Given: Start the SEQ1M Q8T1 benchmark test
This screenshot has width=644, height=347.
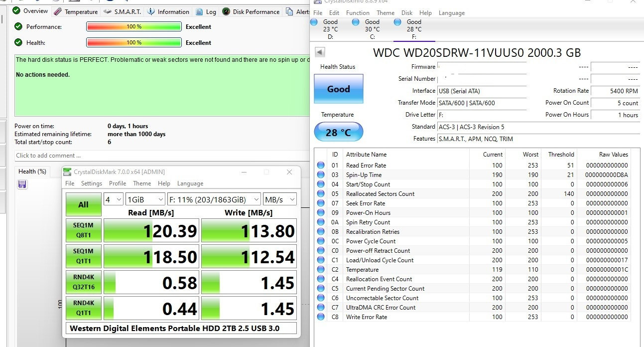Looking at the screenshot, I should coord(83,230).
